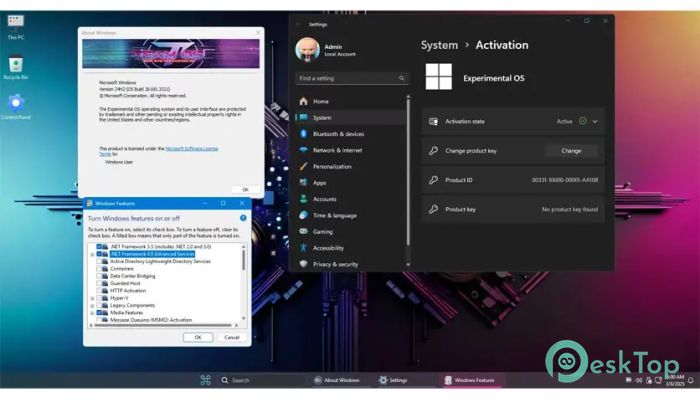Click the key icon beside Change product key
The height and width of the screenshot is (400, 700).
tap(433, 151)
